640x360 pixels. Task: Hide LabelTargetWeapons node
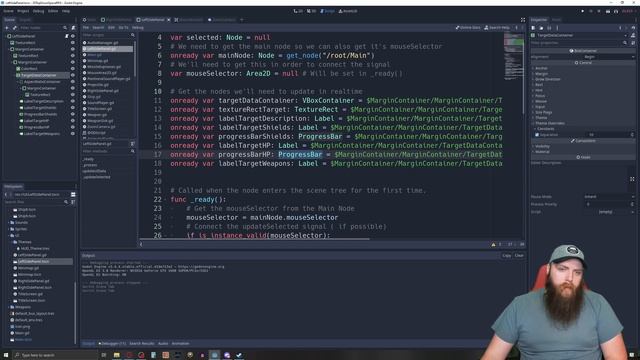(x=73, y=133)
